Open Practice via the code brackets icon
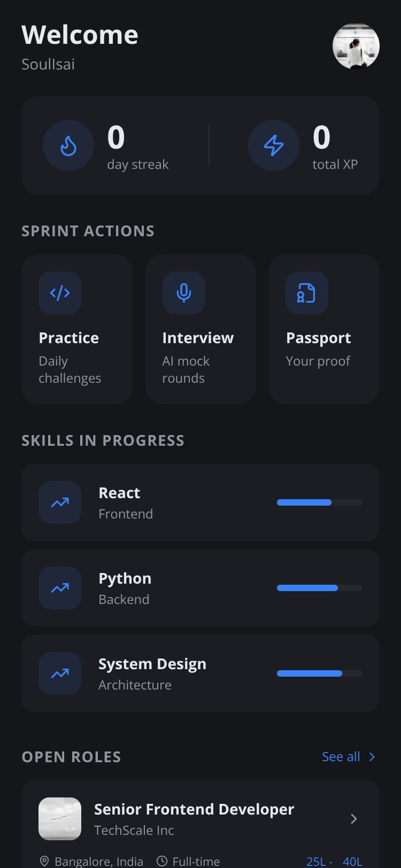 pyautogui.click(x=60, y=293)
